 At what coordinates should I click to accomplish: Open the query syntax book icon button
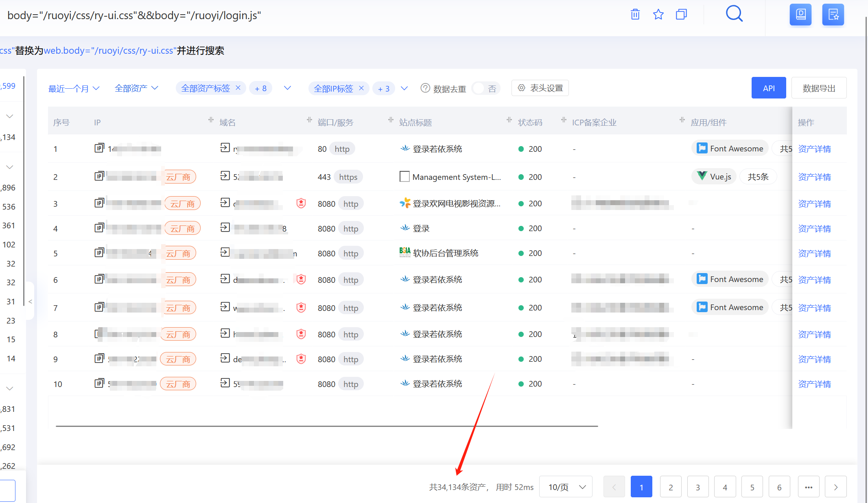pyautogui.click(x=800, y=15)
